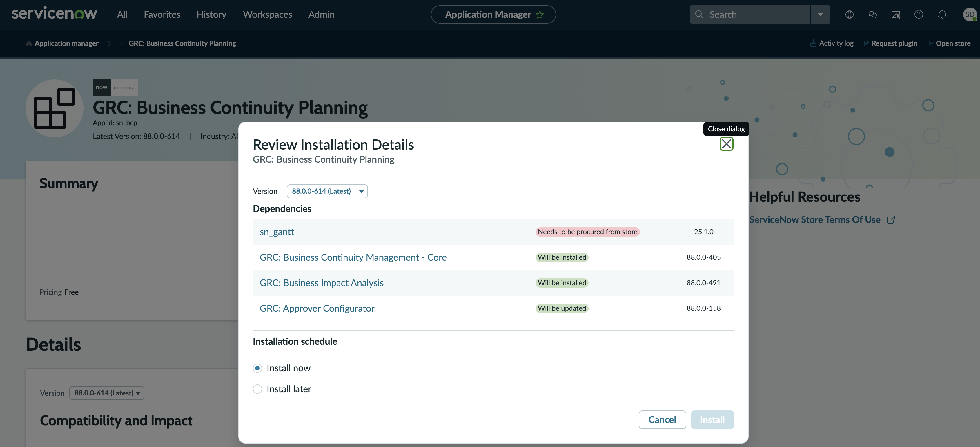
Task: Open the sn_gantt dependency link
Action: [x=277, y=232]
